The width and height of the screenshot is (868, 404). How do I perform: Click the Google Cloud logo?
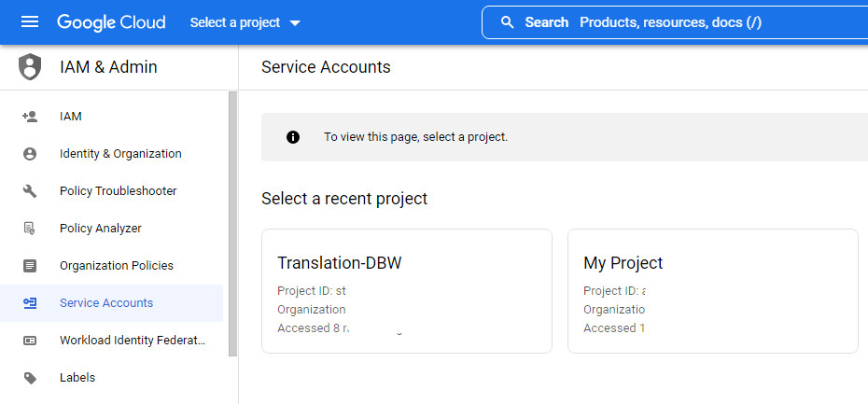(111, 22)
